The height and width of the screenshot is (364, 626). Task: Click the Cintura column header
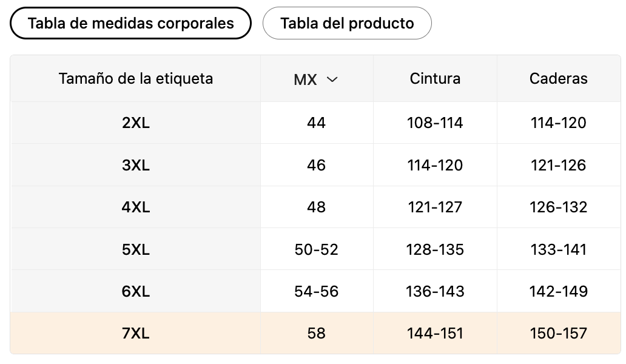click(435, 78)
